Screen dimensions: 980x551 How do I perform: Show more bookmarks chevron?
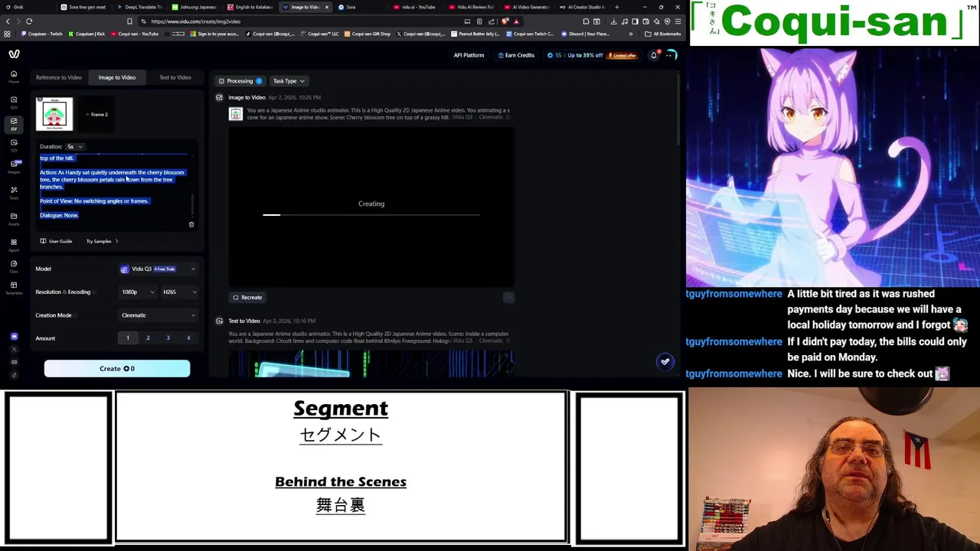pyautogui.click(x=631, y=34)
